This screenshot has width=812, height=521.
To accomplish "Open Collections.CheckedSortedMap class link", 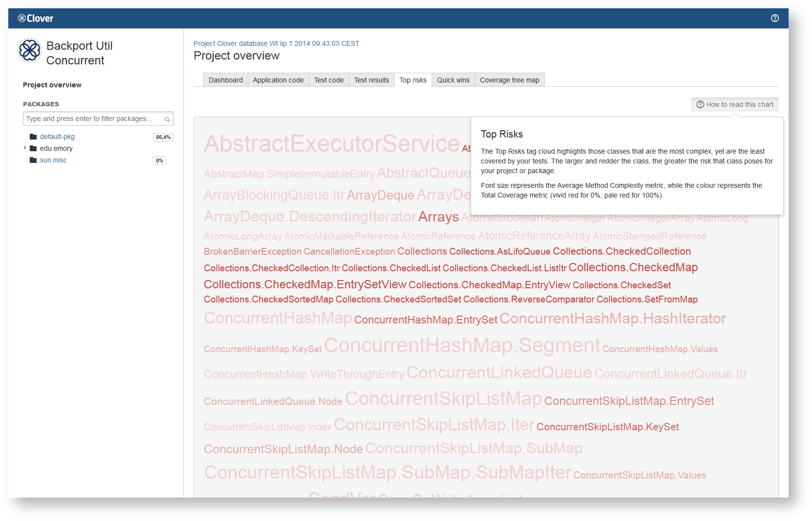I will (x=269, y=300).
